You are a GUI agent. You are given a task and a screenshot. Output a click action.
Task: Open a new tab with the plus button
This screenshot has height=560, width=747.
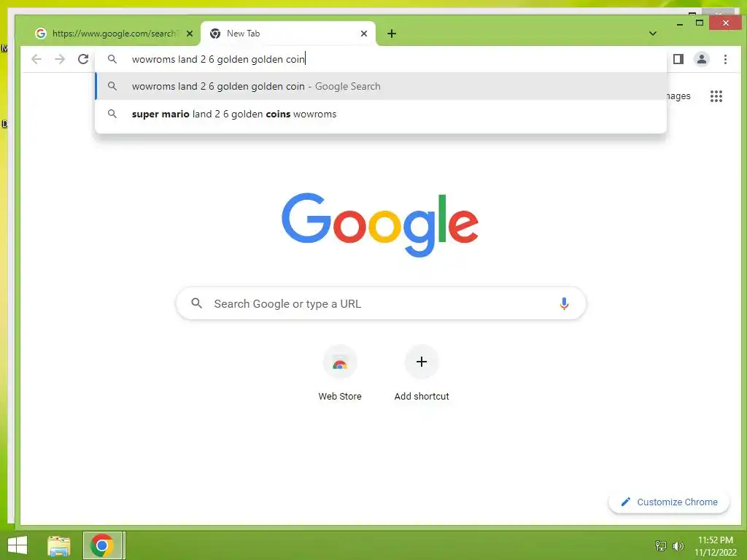pyautogui.click(x=392, y=34)
